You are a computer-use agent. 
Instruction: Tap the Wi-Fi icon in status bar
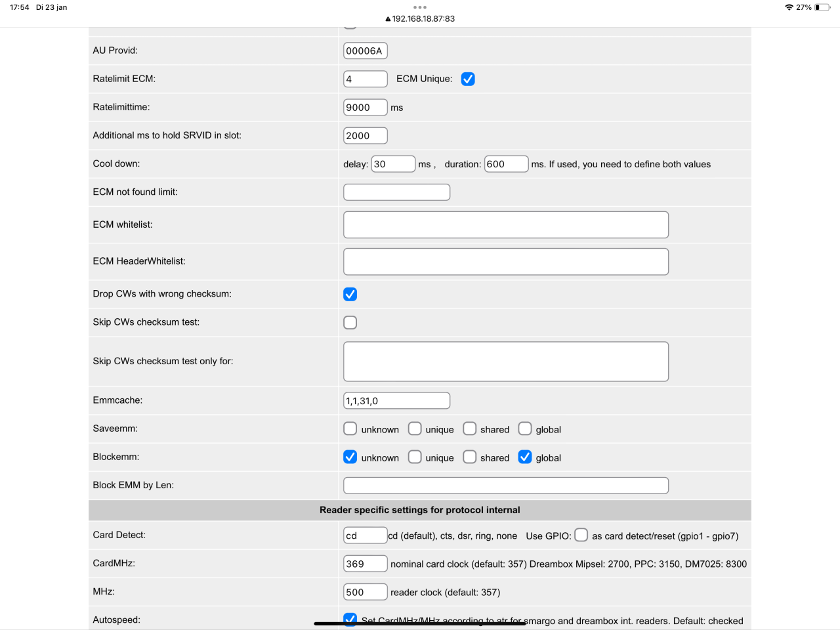click(x=789, y=7)
